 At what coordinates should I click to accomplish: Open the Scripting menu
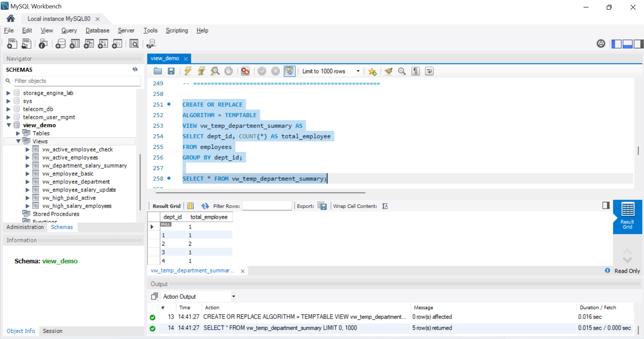coord(177,30)
